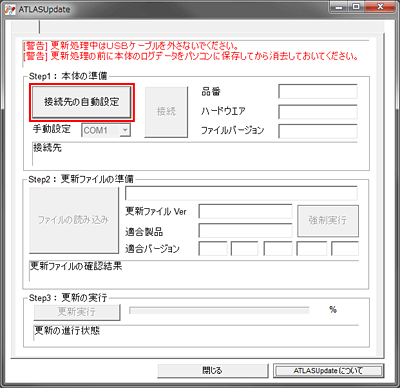Click the 強制実行 button
Viewport: 400px width, 388px height.
(x=328, y=221)
